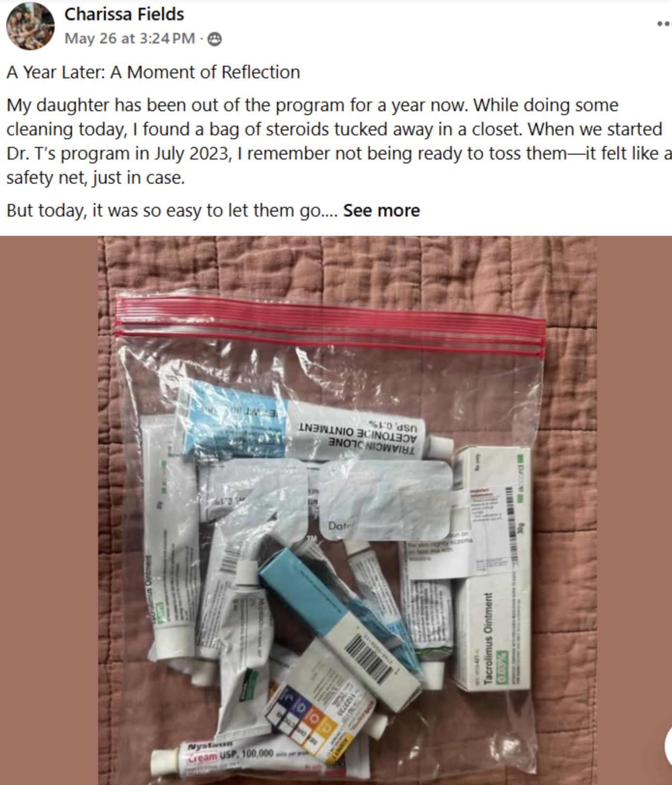Open the attached photo of the medication bag
Image resolution: width=672 pixels, height=785 pixels.
tap(347, 510)
